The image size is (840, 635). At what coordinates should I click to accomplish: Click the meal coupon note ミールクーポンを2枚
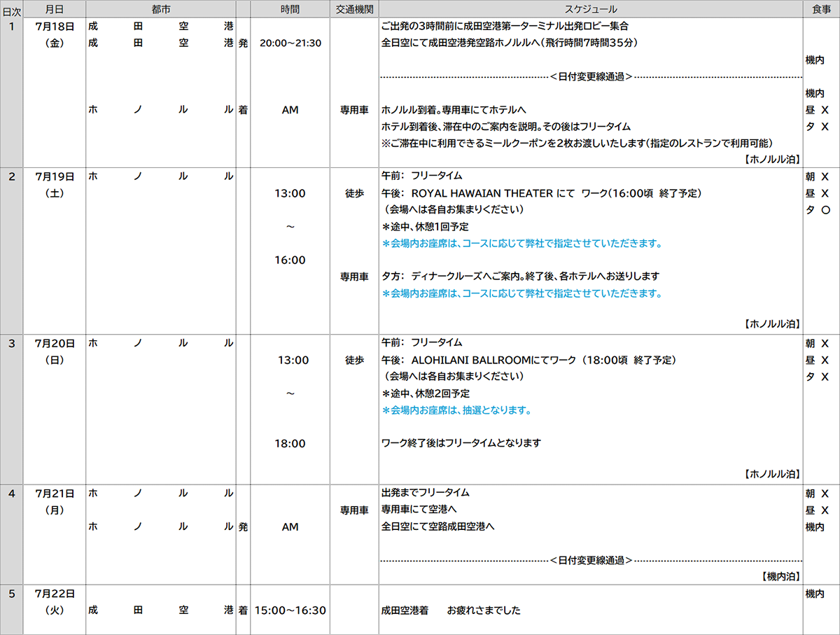(x=577, y=143)
